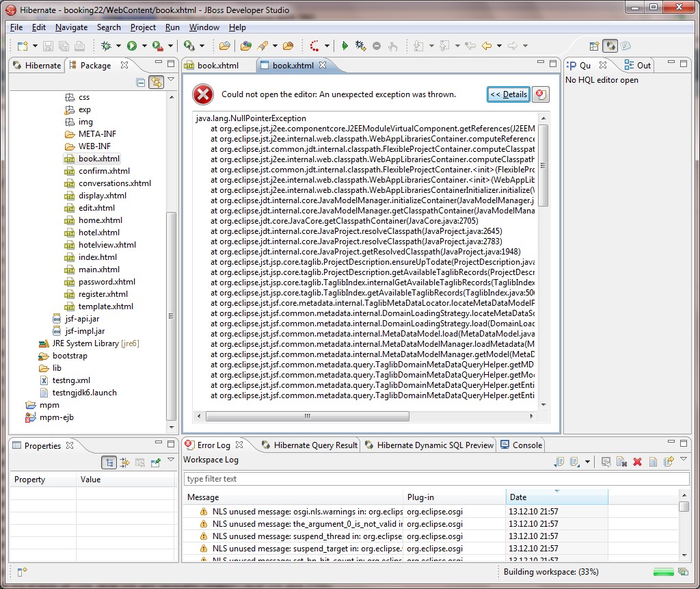Click the Hibernate console toolbar icon
700x589 pixels.
point(189,46)
